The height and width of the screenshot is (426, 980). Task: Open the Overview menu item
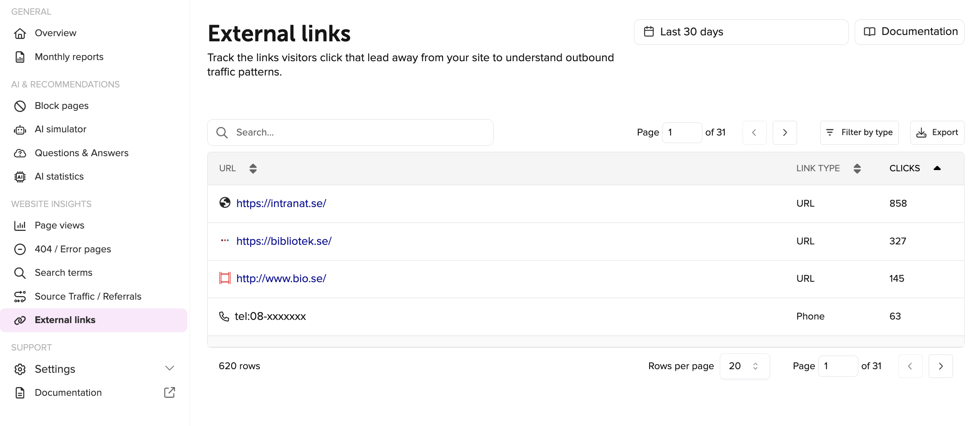click(x=55, y=33)
